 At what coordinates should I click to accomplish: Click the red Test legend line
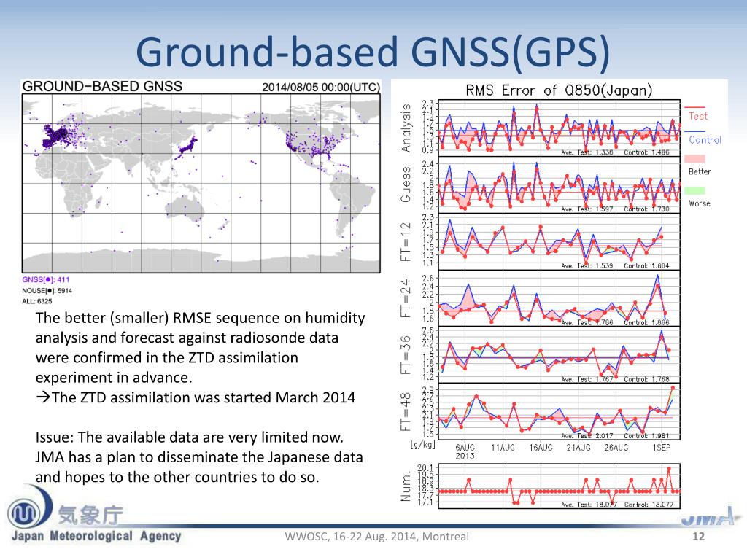pyautogui.click(x=694, y=107)
